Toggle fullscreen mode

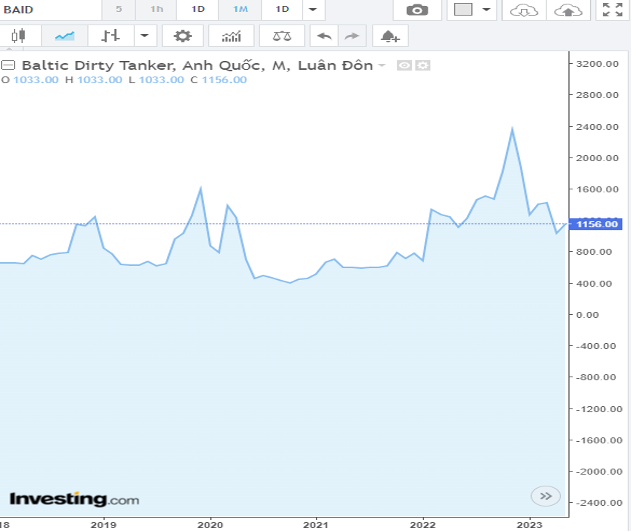click(613, 10)
